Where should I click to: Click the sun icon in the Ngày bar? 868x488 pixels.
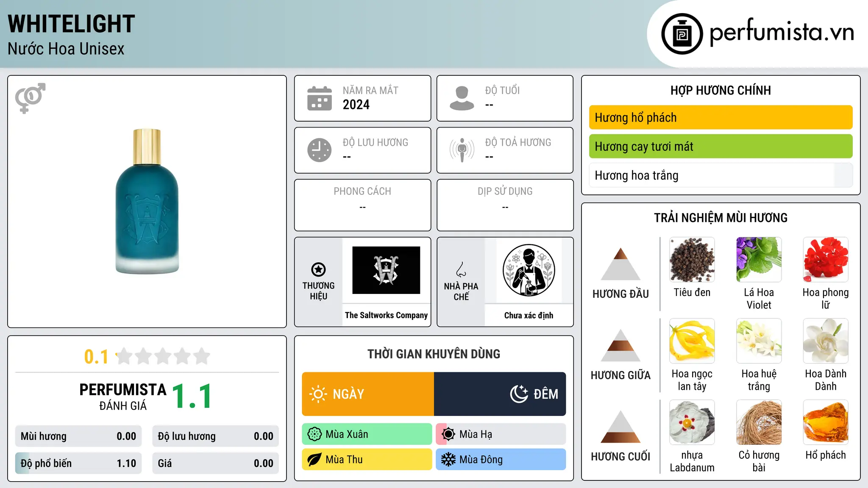pyautogui.click(x=318, y=394)
